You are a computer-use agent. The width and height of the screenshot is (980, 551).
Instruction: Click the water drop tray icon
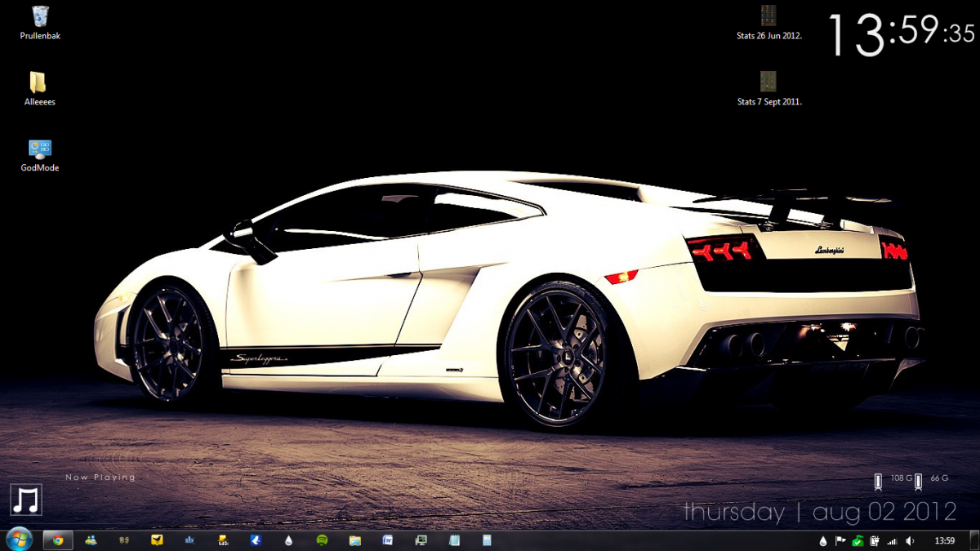pos(822,540)
